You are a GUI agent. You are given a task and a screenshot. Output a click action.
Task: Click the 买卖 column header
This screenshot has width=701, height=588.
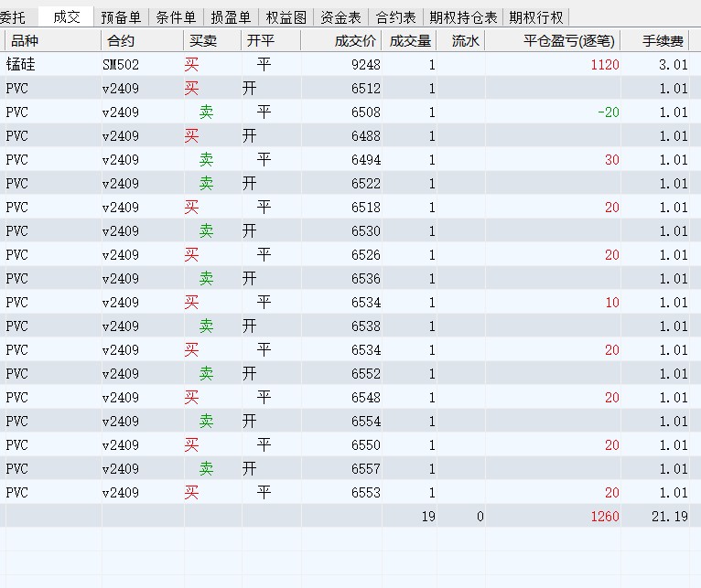tap(212, 40)
